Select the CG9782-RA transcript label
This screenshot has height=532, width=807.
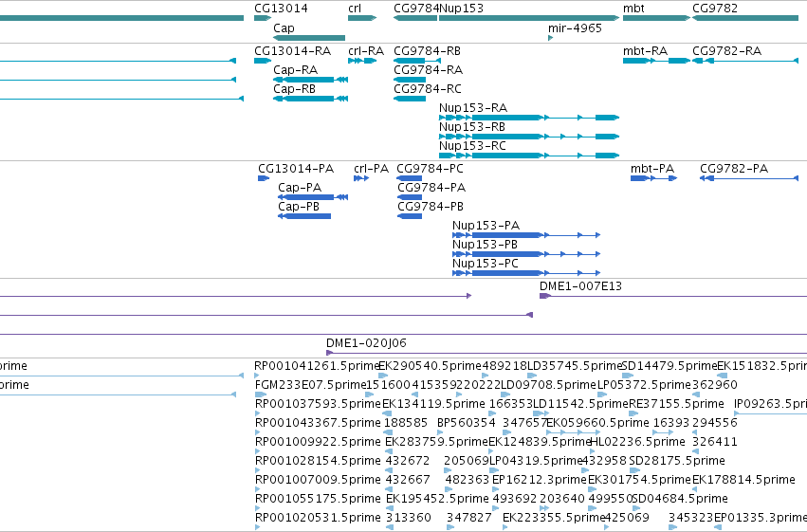pyautogui.click(x=726, y=51)
